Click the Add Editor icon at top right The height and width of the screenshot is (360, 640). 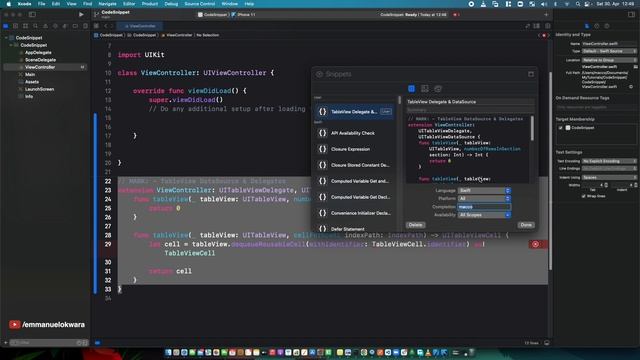547,26
